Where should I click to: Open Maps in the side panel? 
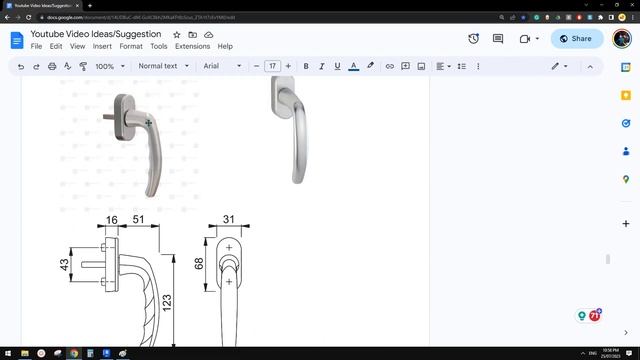(626, 179)
